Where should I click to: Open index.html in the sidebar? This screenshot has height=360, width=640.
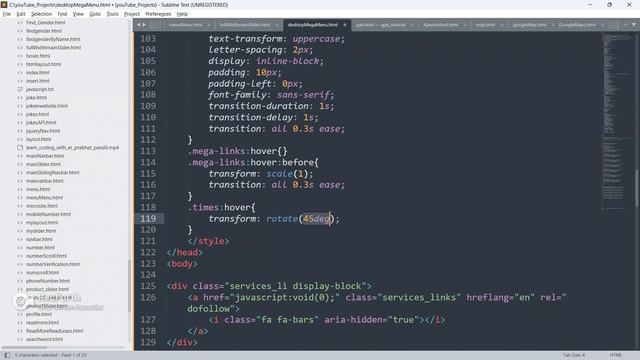pos(38,73)
